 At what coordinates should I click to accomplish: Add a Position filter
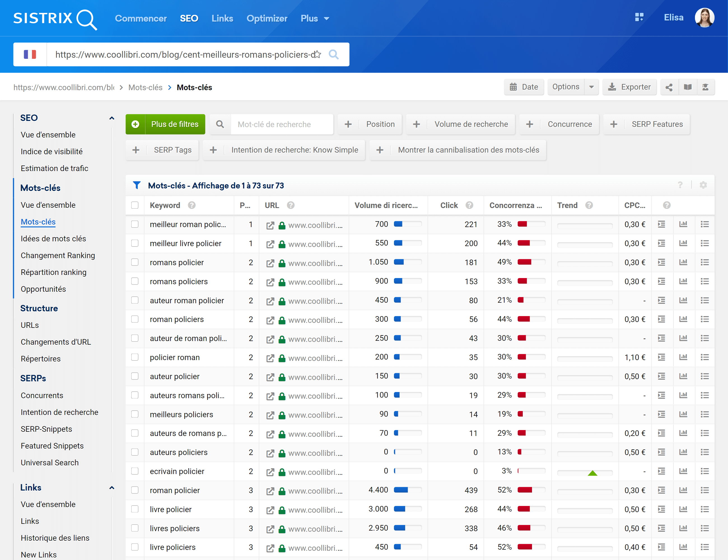pos(370,124)
